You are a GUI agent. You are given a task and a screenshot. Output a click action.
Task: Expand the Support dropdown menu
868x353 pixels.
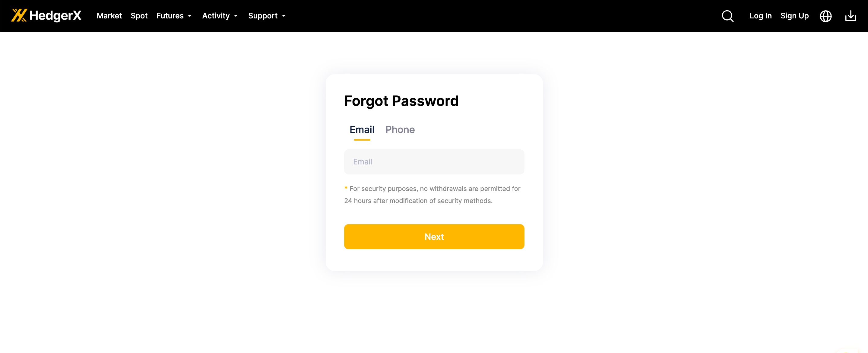tap(262, 16)
